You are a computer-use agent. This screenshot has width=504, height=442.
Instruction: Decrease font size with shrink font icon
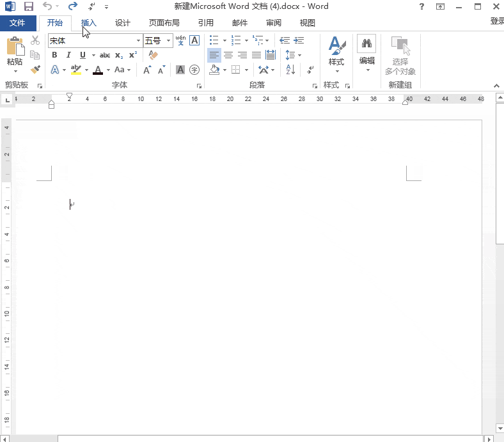pos(161,70)
